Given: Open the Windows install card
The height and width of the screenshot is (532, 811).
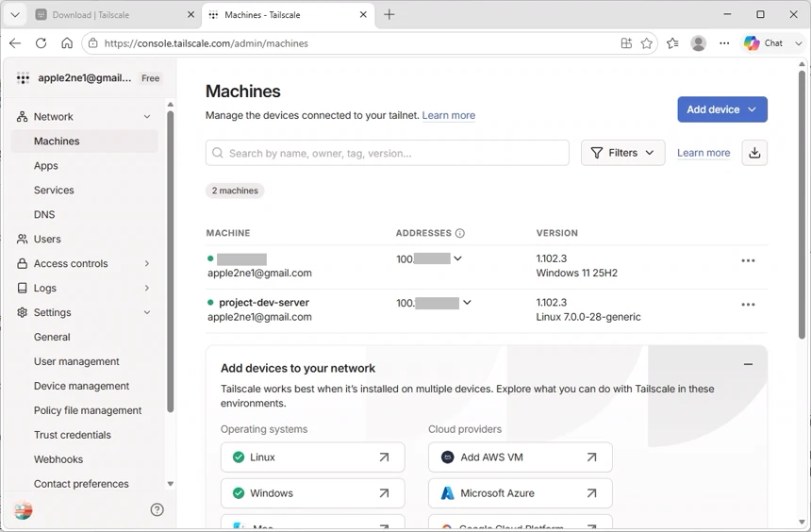Looking at the screenshot, I should pyautogui.click(x=312, y=493).
